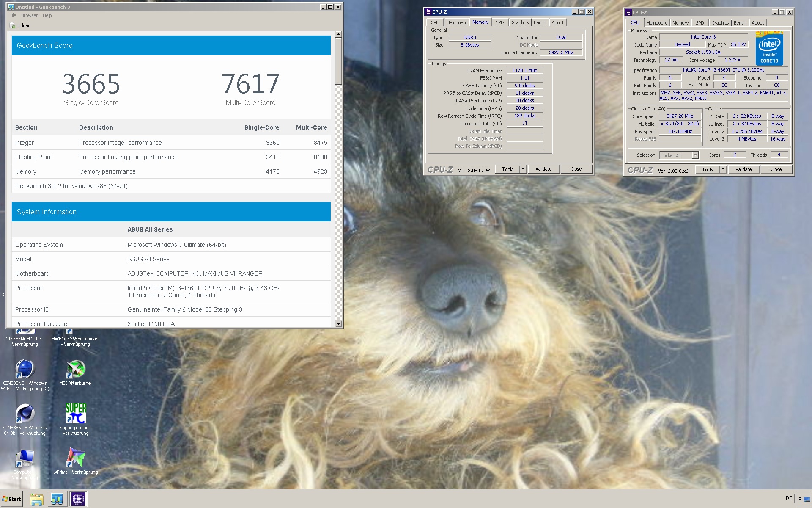The image size is (812, 508).
Task: Select CINEBENCH Windows 64 Bit (2) shortcut icon
Action: (25, 369)
